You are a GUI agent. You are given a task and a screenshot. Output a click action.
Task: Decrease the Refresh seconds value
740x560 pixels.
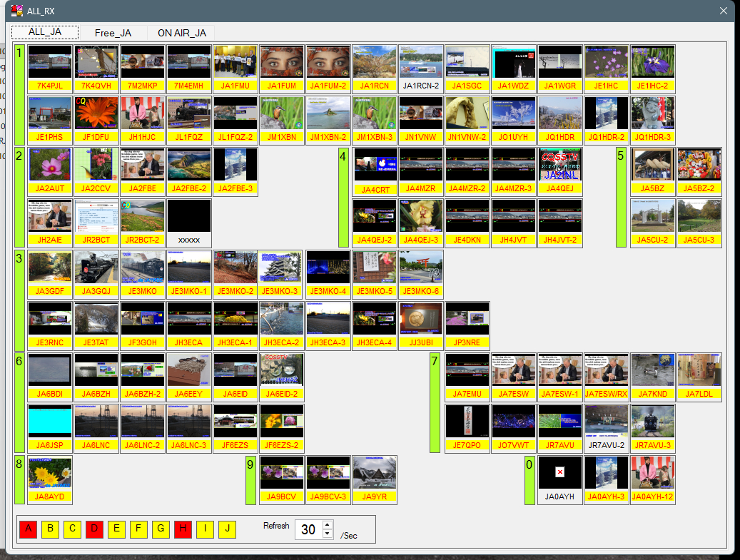pos(328,534)
